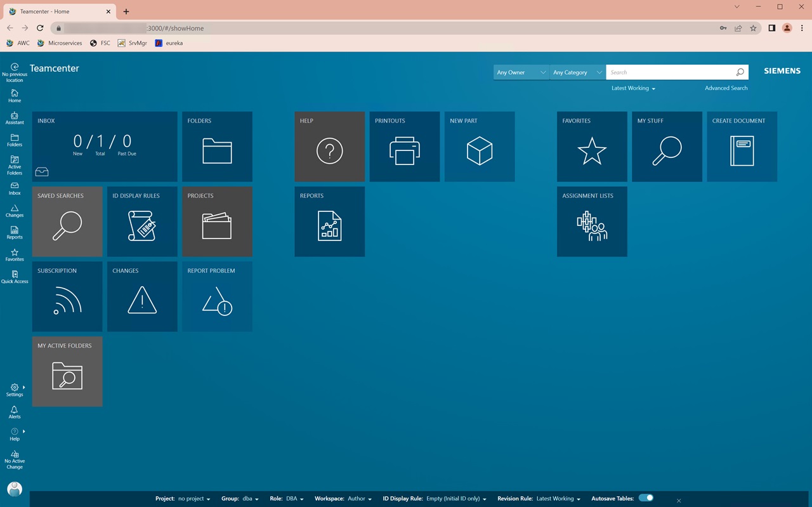This screenshot has width=812, height=507.
Task: Open the Assignment Lists tile
Action: (592, 221)
